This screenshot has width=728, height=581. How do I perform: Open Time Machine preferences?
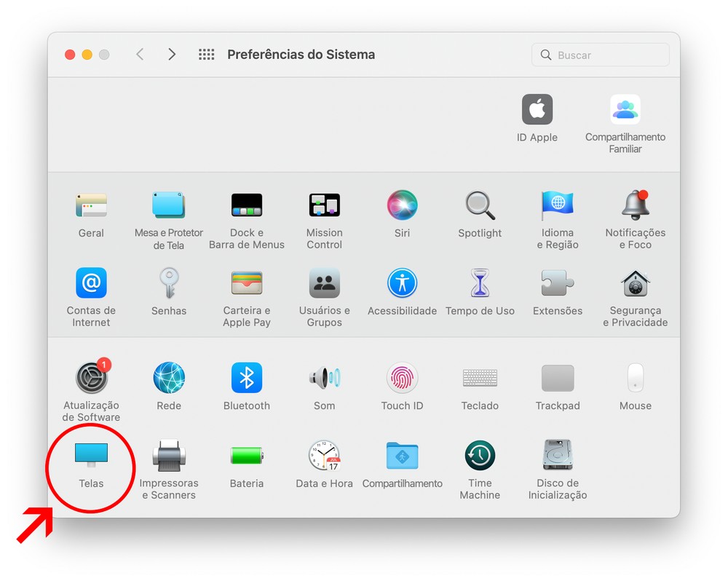coord(480,455)
